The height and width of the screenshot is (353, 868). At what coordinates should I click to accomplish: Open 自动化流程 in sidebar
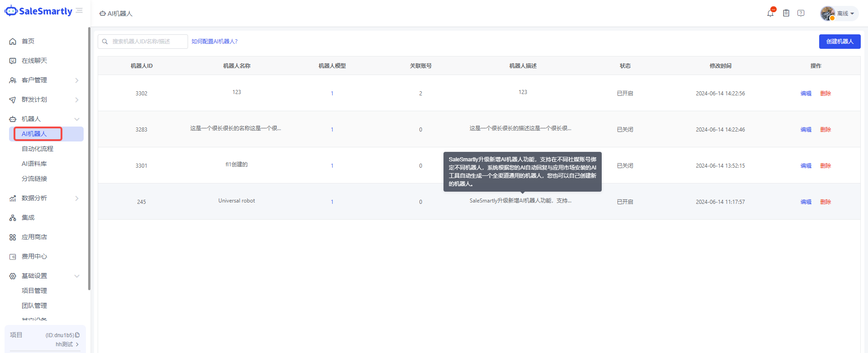point(38,149)
